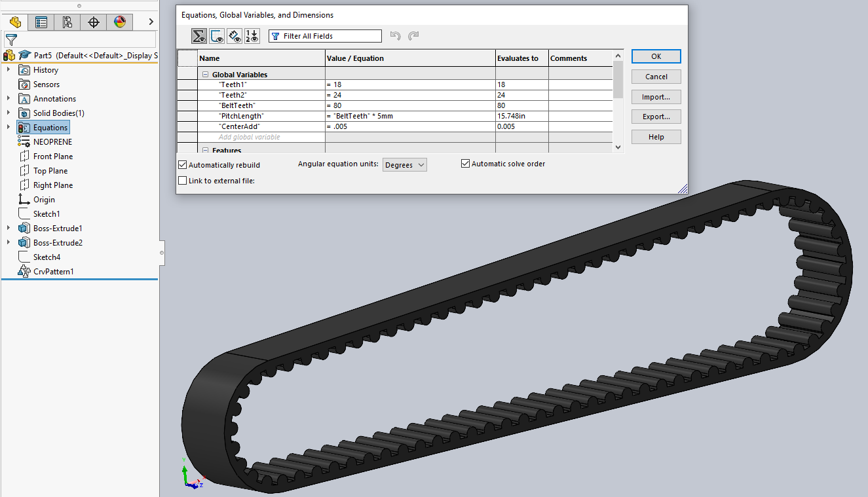
Task: Click the Origin icon
Action: coord(24,200)
